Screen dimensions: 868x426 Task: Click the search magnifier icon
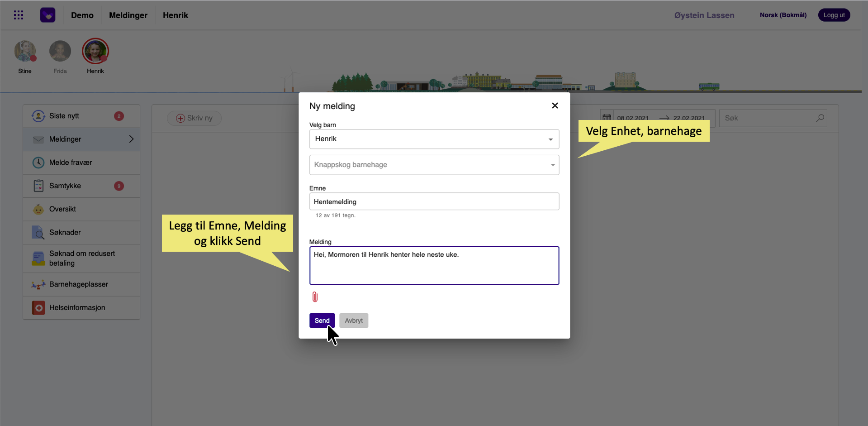[820, 118]
